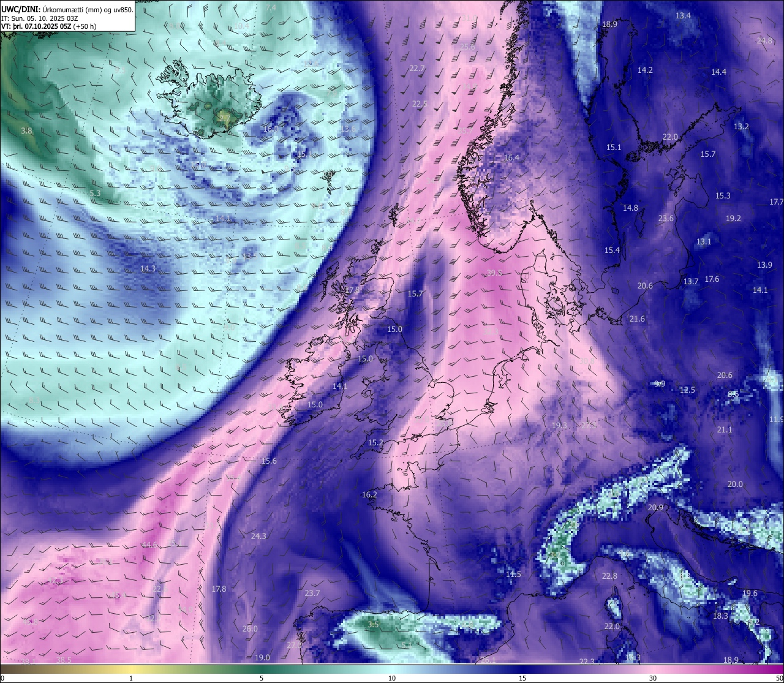This screenshot has width=784, height=683.
Task: Click the 23.6 value on the map
Action: tap(666, 218)
